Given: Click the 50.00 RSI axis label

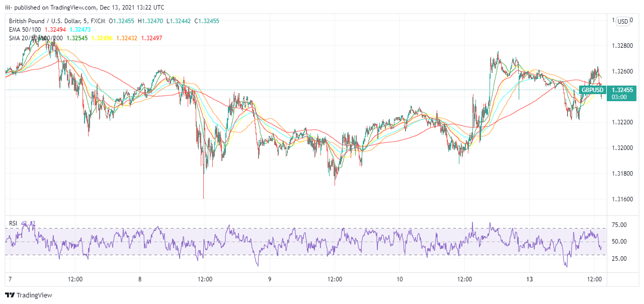Looking at the screenshot, I should [618, 242].
